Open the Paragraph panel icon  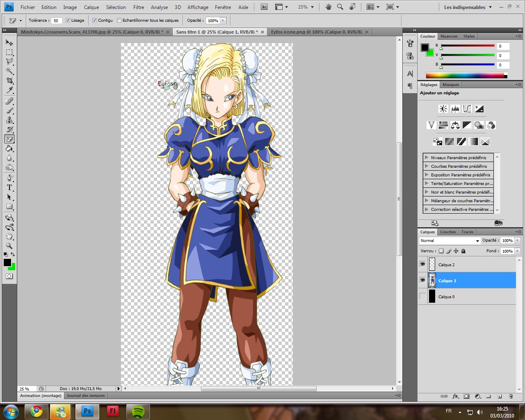(x=410, y=86)
